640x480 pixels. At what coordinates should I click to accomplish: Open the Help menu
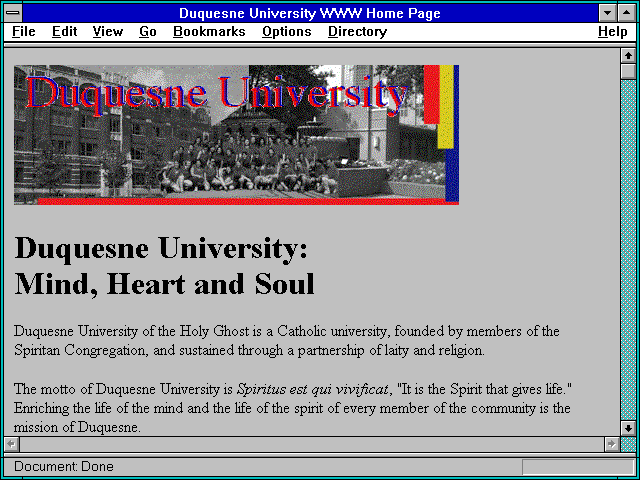(612, 32)
